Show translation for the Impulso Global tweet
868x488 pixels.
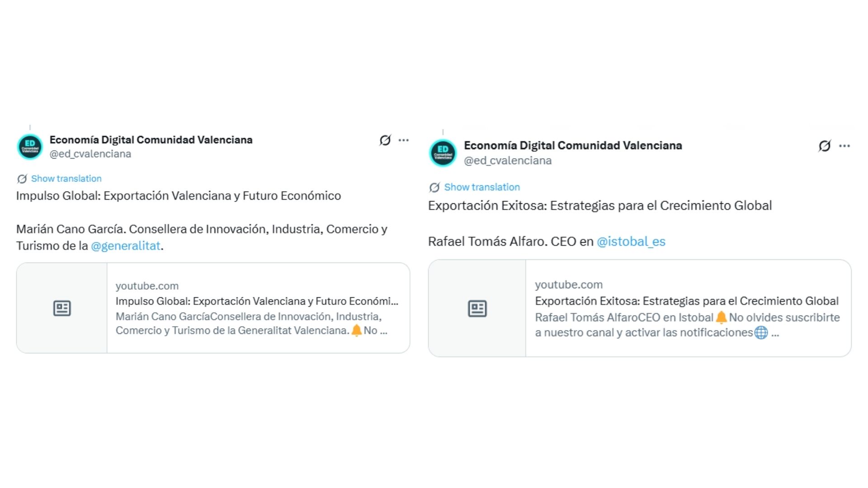point(66,178)
